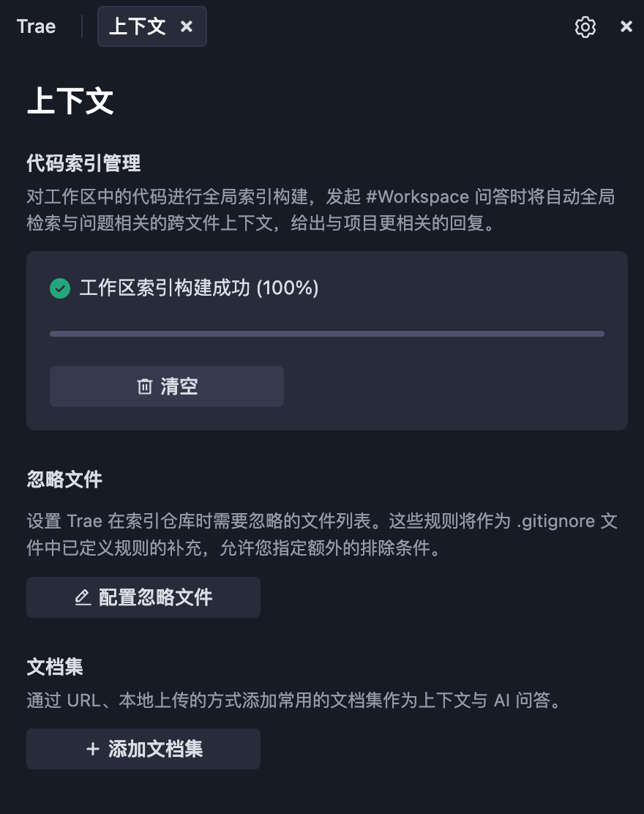Click the trash icon beside 清空
This screenshot has width=644, height=814.
pyautogui.click(x=145, y=387)
